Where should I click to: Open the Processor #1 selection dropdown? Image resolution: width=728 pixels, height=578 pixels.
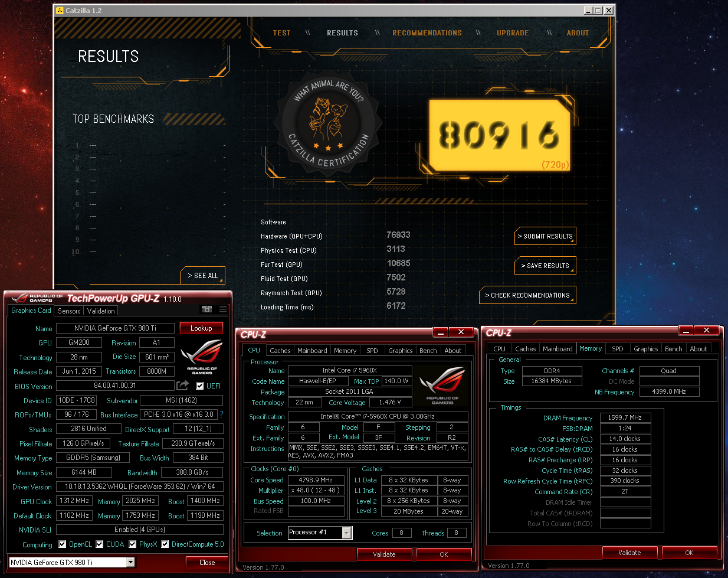[x=347, y=533]
